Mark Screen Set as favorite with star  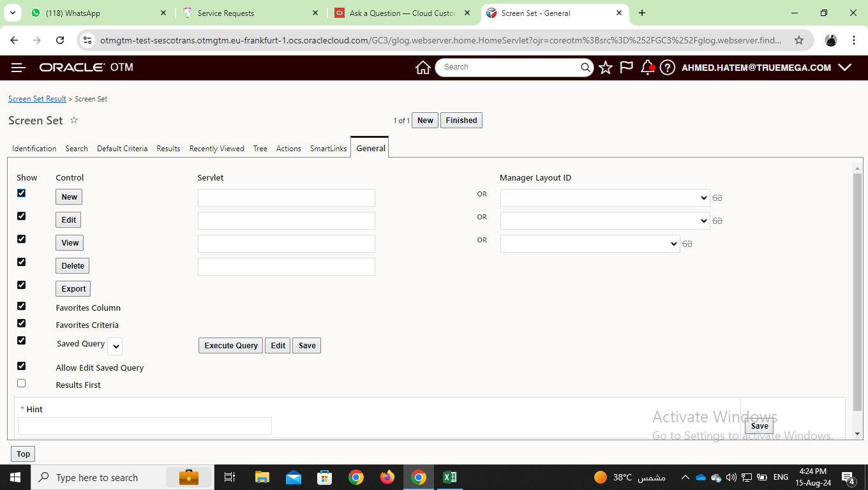(74, 120)
